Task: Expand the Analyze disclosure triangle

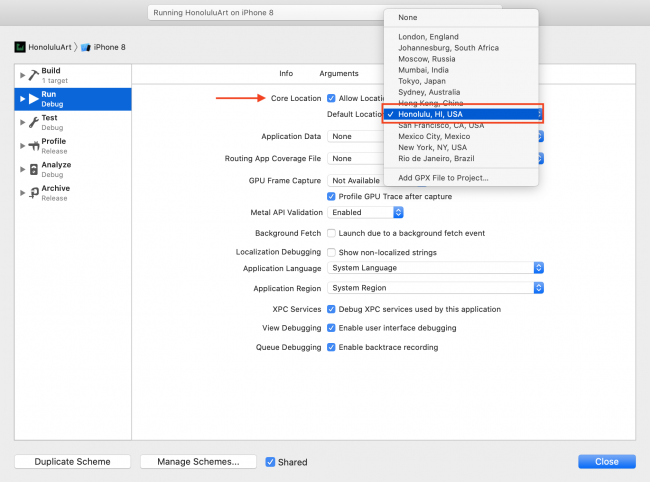Action: click(22, 170)
